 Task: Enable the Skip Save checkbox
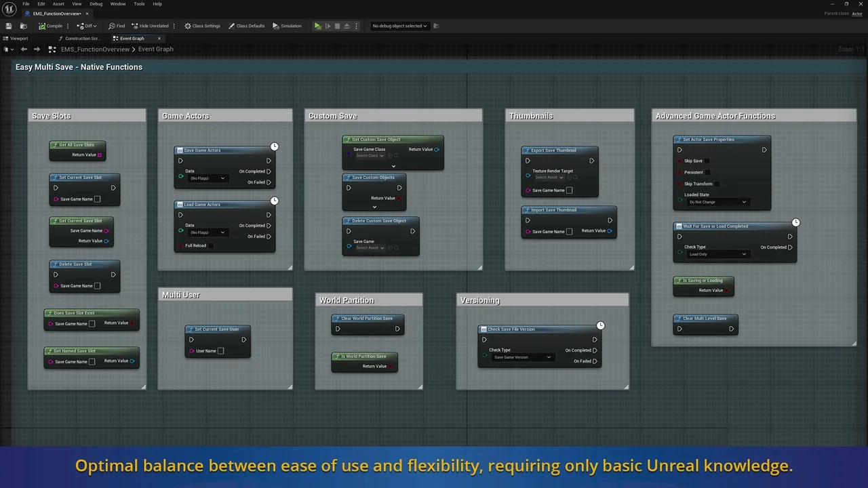(707, 161)
